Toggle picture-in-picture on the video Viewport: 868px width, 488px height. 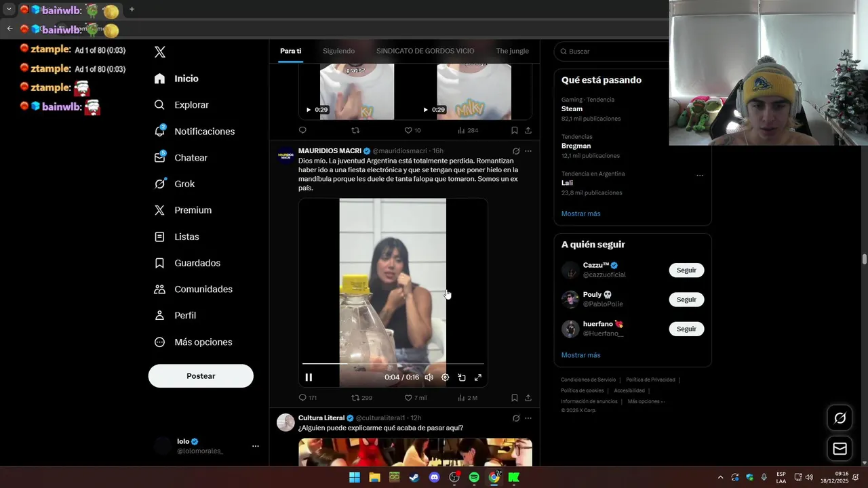coord(462,378)
